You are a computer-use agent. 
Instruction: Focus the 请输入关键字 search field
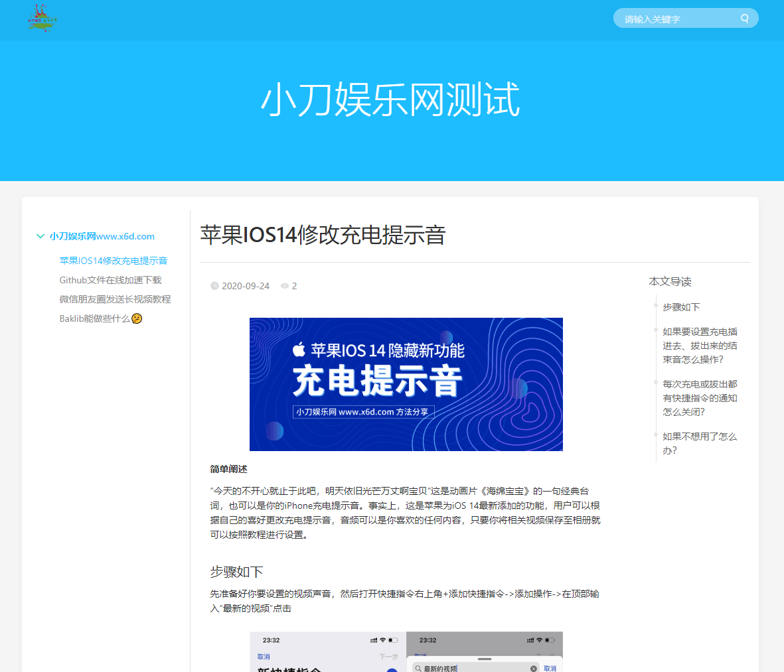click(x=677, y=19)
